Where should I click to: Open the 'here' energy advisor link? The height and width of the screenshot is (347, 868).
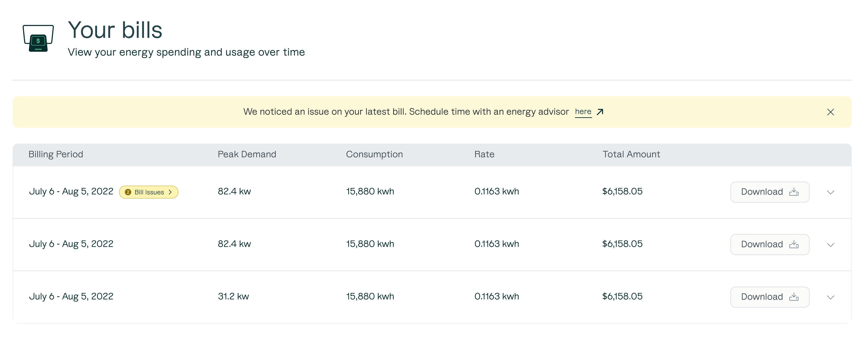pyautogui.click(x=583, y=112)
